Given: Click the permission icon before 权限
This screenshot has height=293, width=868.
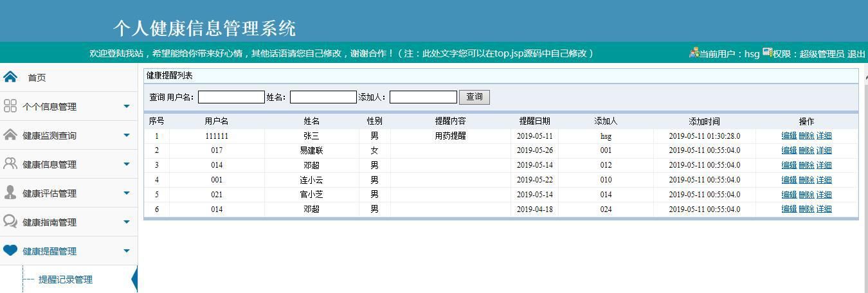Looking at the screenshot, I should pos(767,53).
